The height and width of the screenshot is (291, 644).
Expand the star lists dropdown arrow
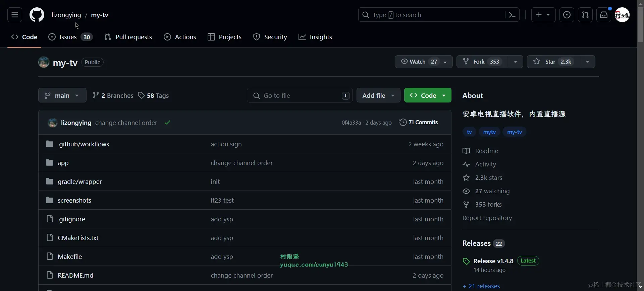(x=588, y=62)
